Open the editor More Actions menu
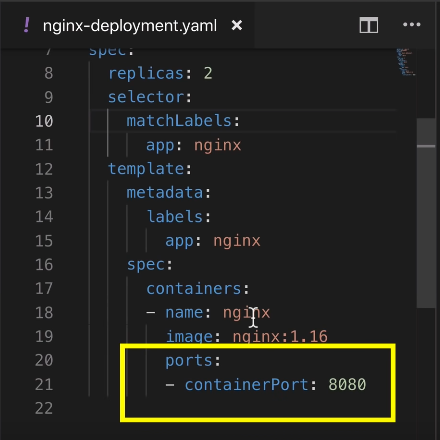440x440 pixels. coord(412,25)
